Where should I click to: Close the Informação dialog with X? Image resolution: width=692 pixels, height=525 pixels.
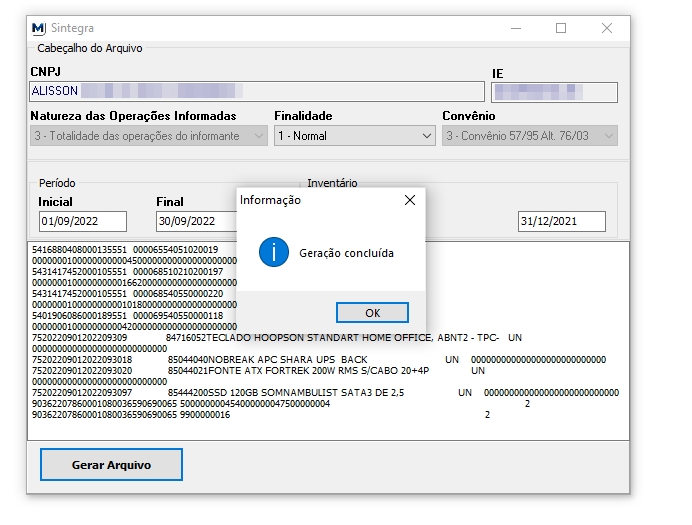(x=409, y=200)
